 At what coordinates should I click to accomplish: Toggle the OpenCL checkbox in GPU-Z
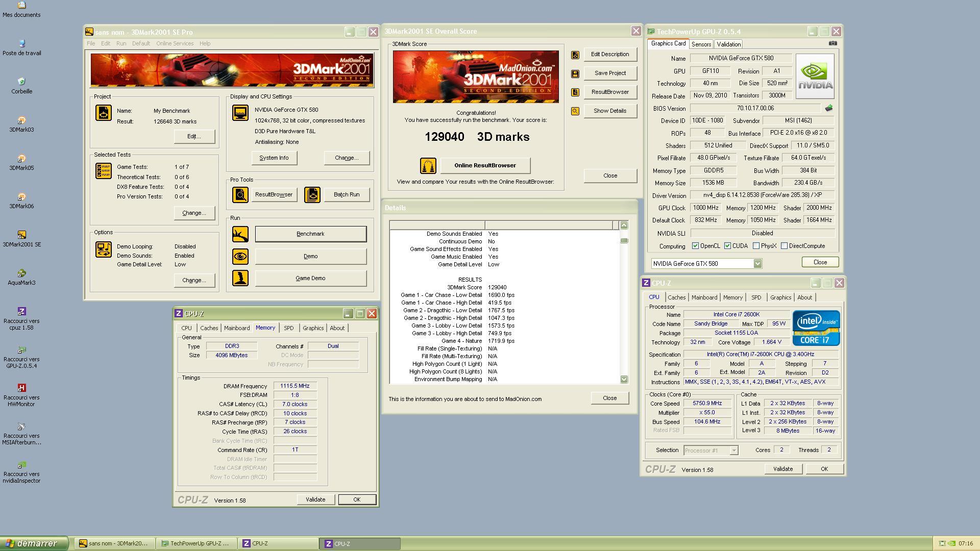[695, 246]
